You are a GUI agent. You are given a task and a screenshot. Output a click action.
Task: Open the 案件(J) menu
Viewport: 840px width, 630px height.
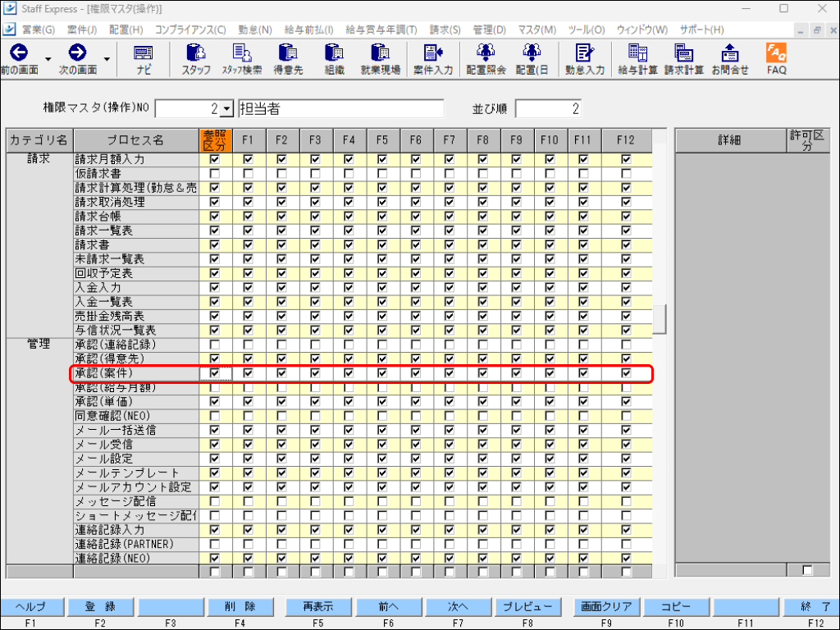coord(82,30)
